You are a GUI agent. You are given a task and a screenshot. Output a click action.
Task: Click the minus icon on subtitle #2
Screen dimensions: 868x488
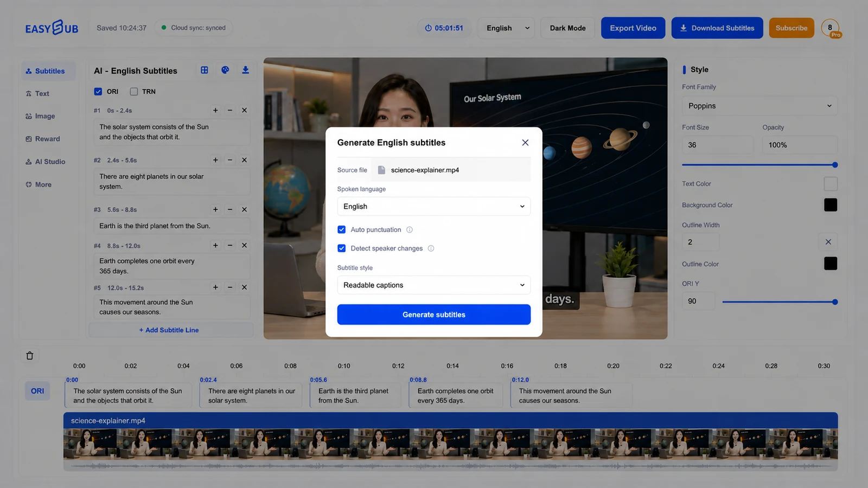[230, 160]
